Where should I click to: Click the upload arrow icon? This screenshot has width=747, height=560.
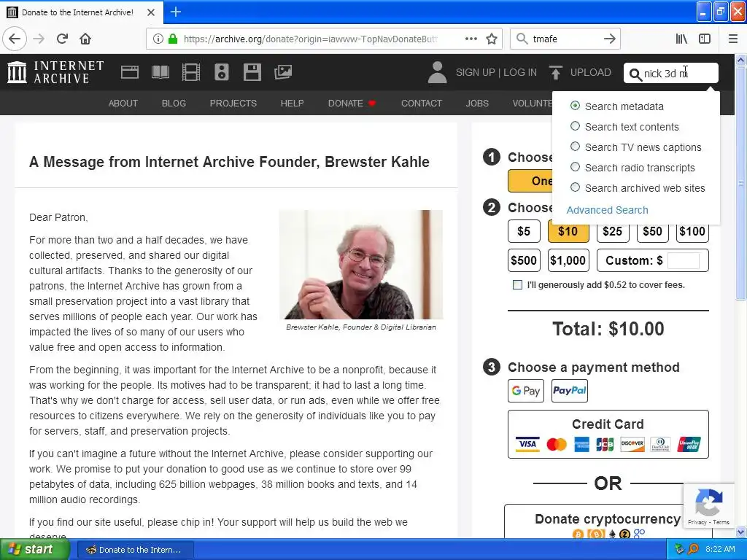[555, 72]
